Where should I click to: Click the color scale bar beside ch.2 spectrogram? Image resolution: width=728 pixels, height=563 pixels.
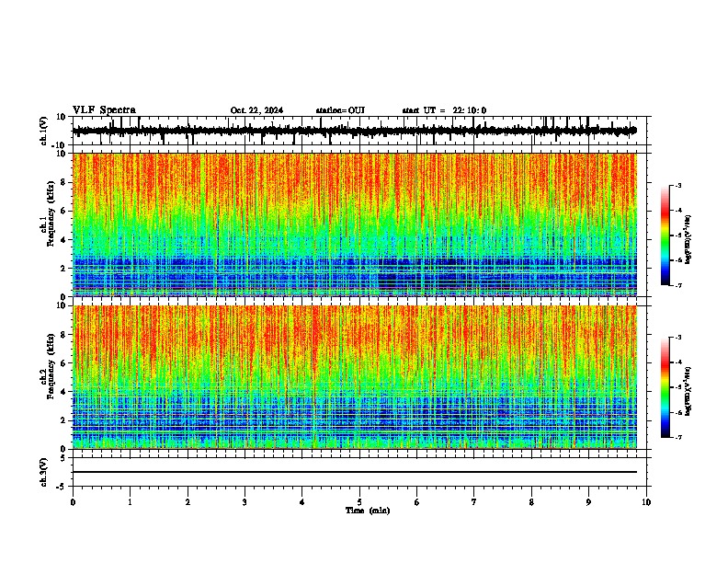665,387
